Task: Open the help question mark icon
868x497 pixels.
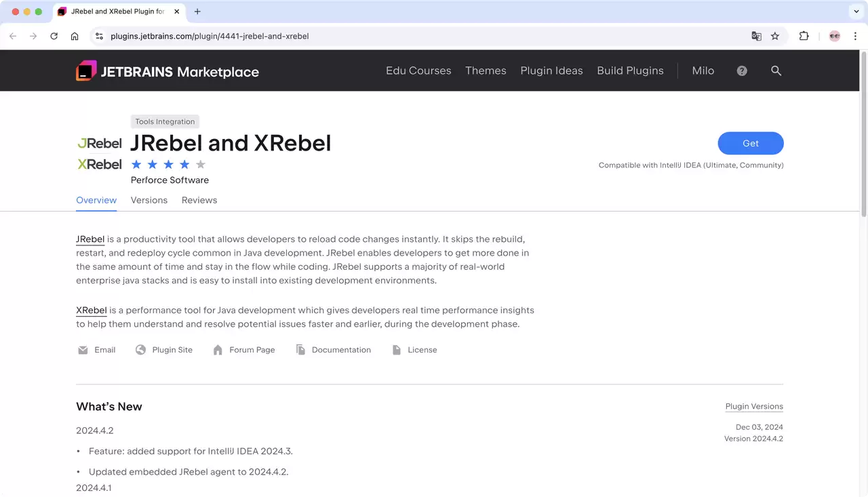Action: [x=742, y=71]
